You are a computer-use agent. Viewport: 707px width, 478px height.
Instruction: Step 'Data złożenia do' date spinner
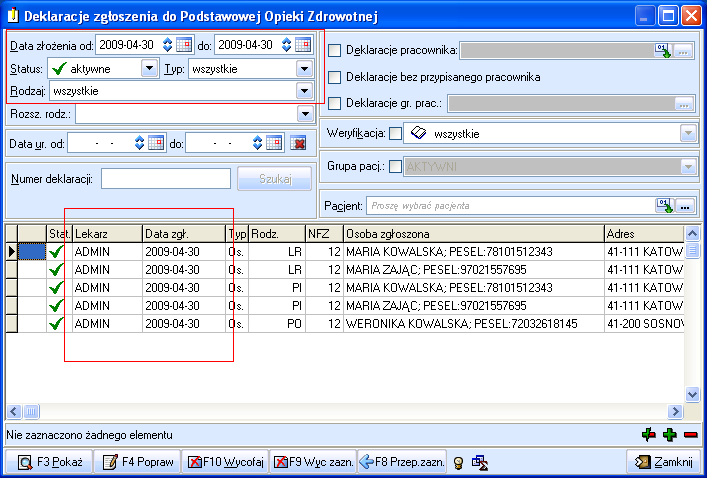point(286,45)
